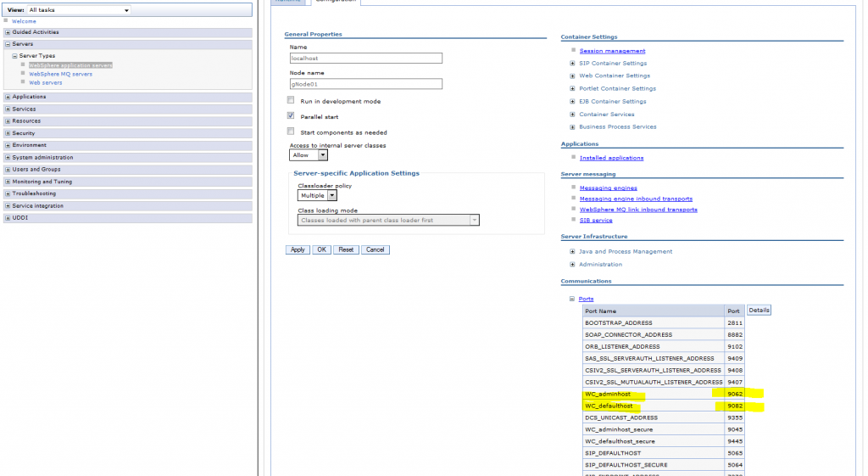Image resolution: width=868 pixels, height=476 pixels.
Task: Open Access to internal server classes dropdown
Action: (x=309, y=156)
